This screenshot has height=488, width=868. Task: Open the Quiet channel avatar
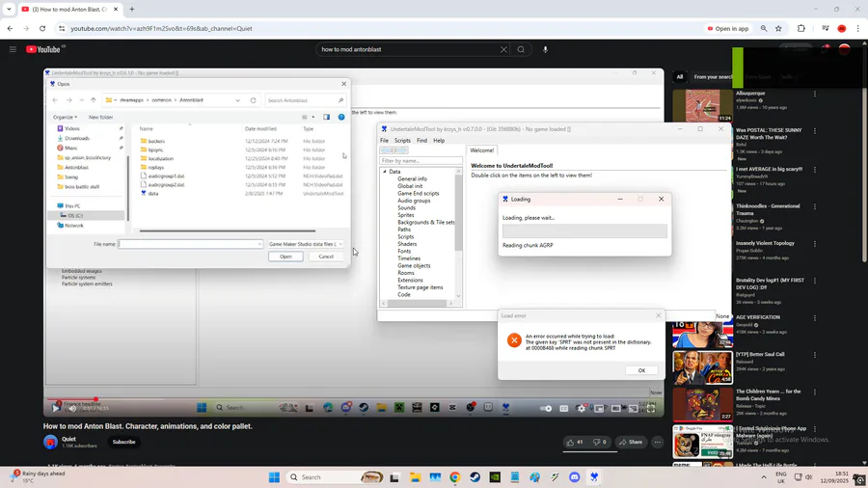[50, 442]
